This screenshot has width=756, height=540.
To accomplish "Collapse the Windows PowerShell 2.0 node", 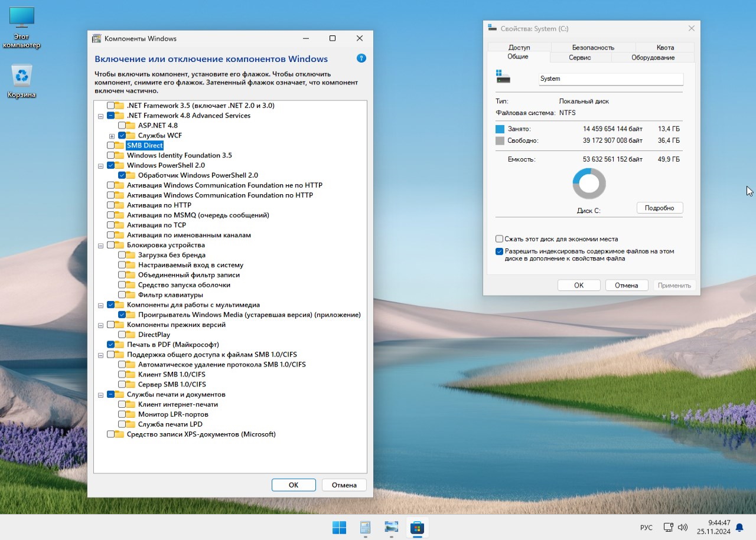I will coord(100,165).
